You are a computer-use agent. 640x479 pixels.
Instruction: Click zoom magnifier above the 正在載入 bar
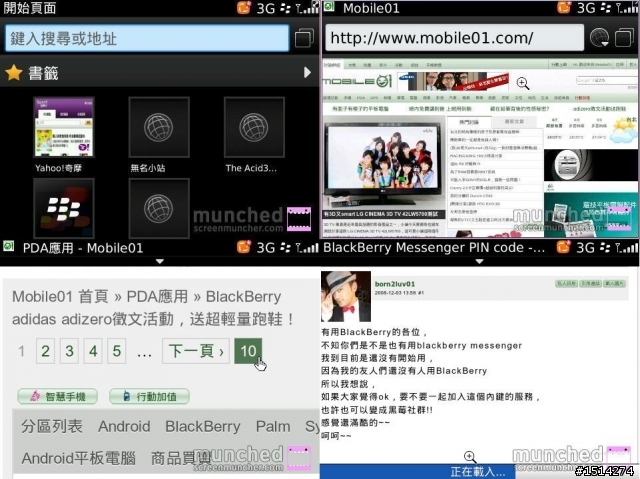pos(470,457)
